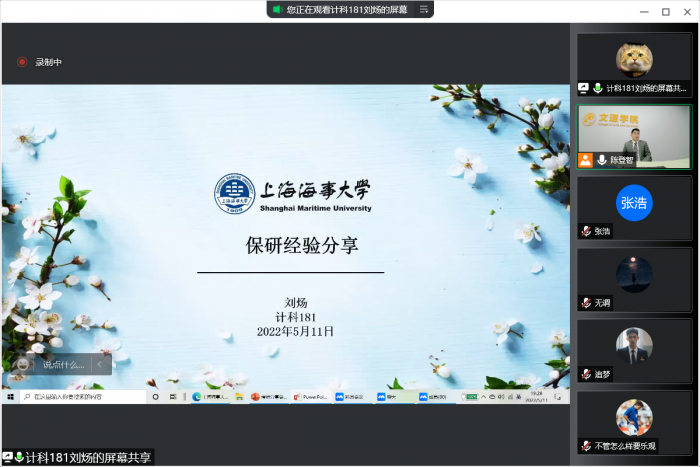Click the Task View icon in shared taskbar
This screenshot has height=467, width=700.
coord(173,396)
